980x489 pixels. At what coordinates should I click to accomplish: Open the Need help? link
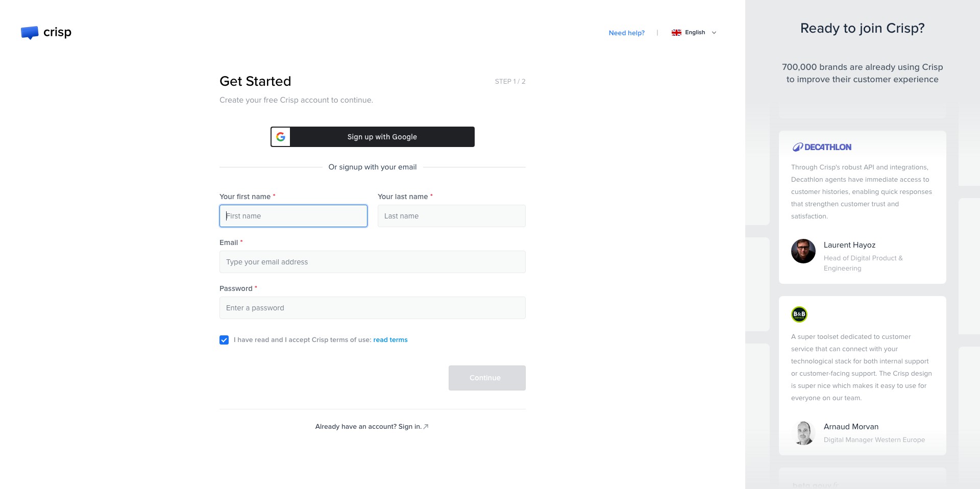point(626,33)
